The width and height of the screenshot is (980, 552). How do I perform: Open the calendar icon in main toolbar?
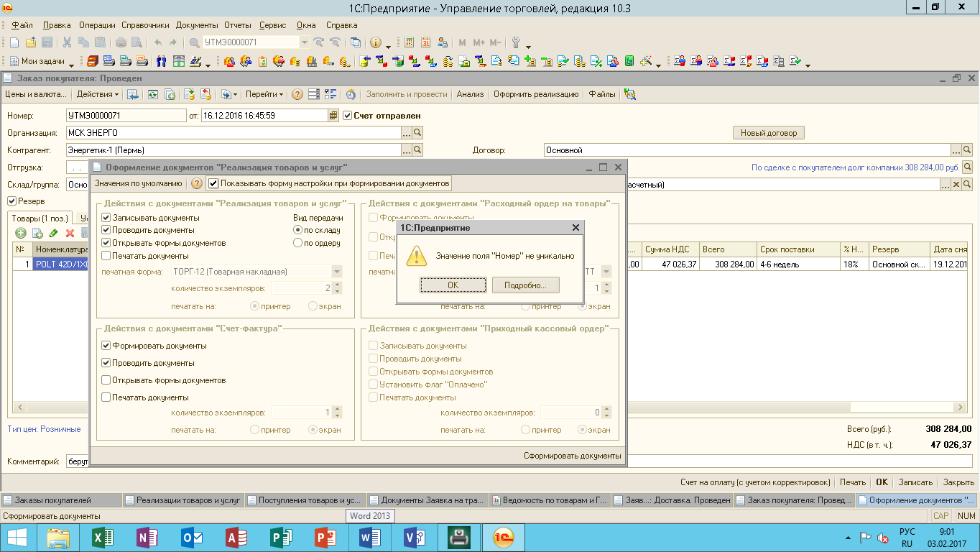[426, 42]
